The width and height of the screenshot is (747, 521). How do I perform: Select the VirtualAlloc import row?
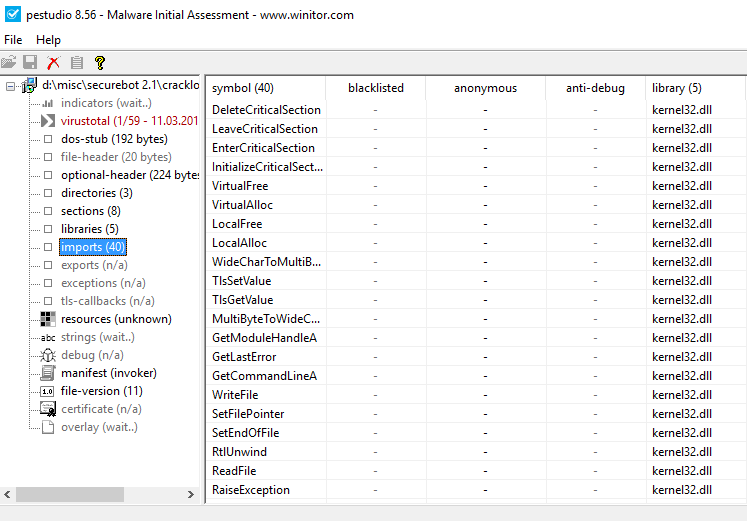242,205
